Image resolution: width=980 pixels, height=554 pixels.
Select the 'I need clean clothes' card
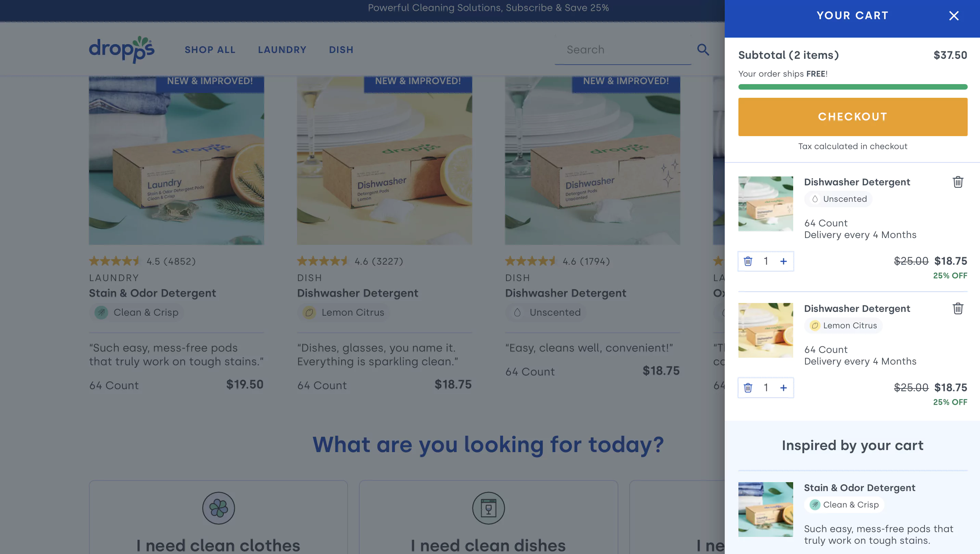click(x=219, y=517)
